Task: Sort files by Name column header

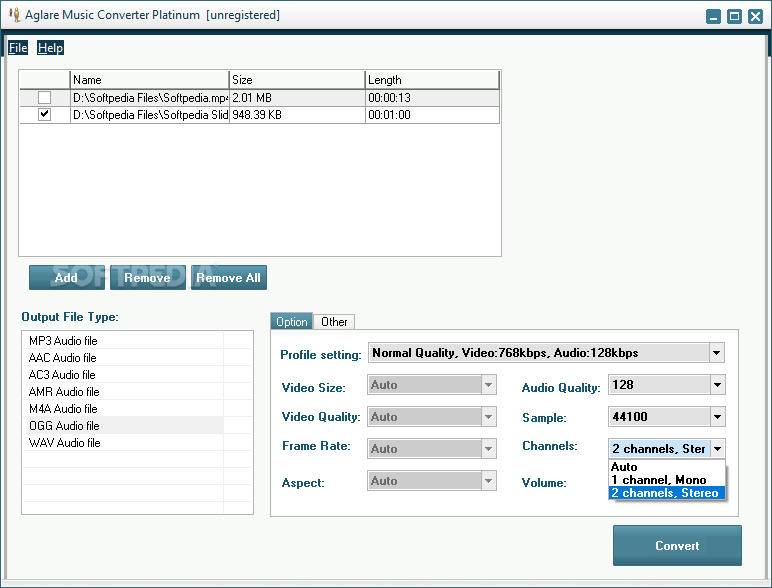Action: [150, 80]
